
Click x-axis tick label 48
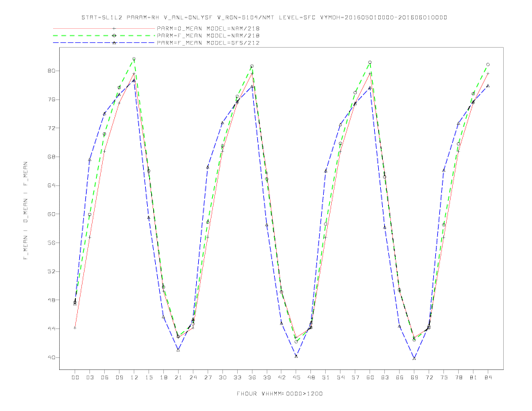(311, 377)
